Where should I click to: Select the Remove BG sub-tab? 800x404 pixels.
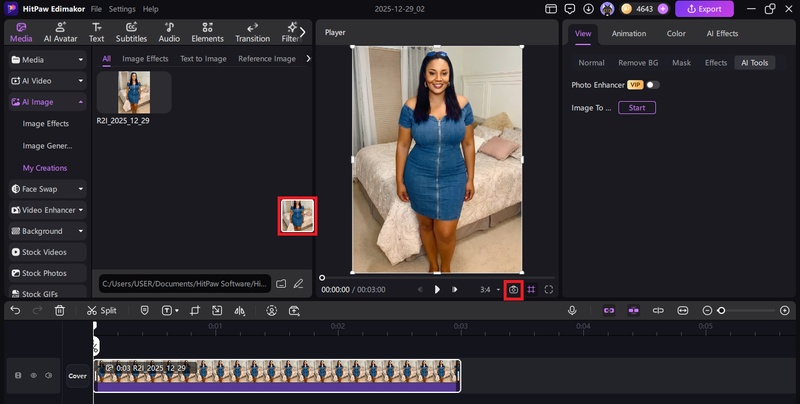pyautogui.click(x=638, y=63)
